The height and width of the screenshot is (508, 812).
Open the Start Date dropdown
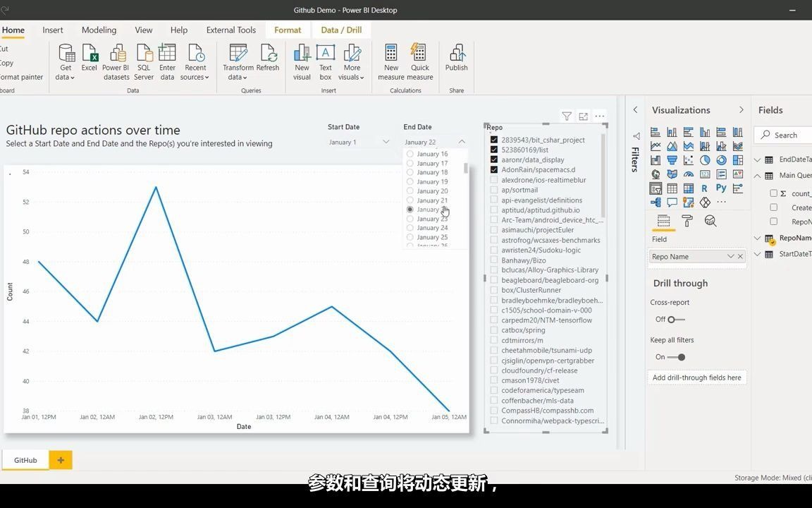(x=386, y=141)
